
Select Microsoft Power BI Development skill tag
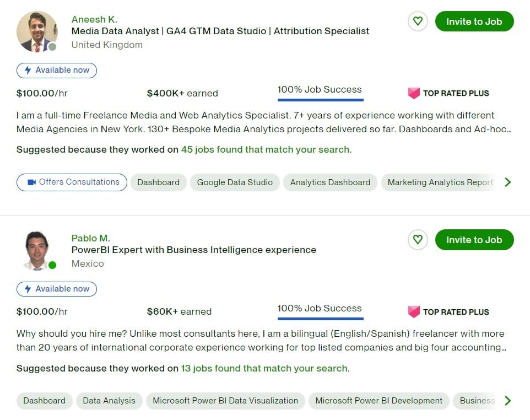[x=378, y=401]
